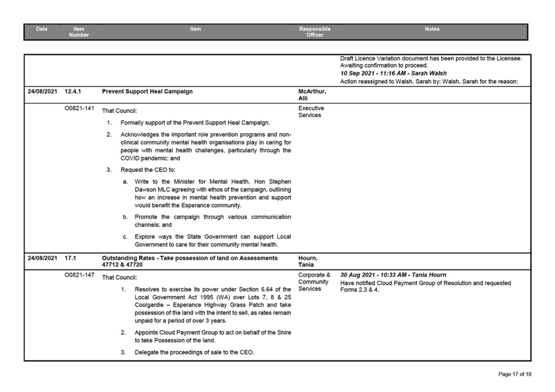Click the Executive Services department text

[311, 112]
